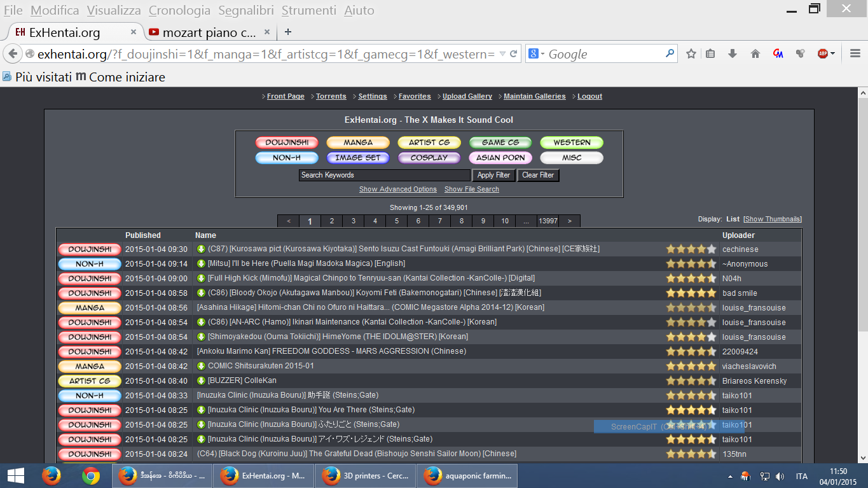Open the Firefox hamburger menu
Screen dimensions: 868x488
click(855, 54)
